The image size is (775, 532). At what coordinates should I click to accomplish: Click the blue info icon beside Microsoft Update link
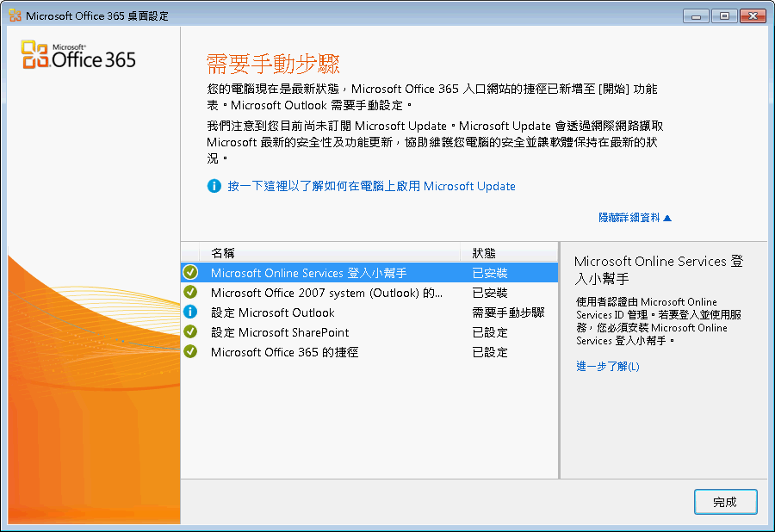point(214,186)
